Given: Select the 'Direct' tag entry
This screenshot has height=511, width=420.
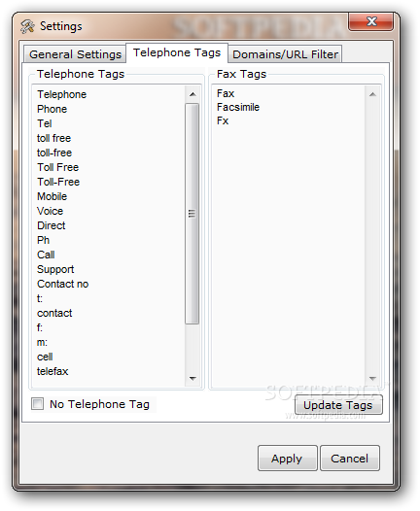Looking at the screenshot, I should pos(51,225).
